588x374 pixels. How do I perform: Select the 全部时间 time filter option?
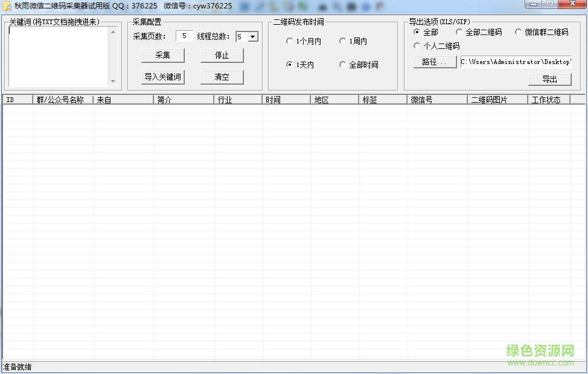344,65
